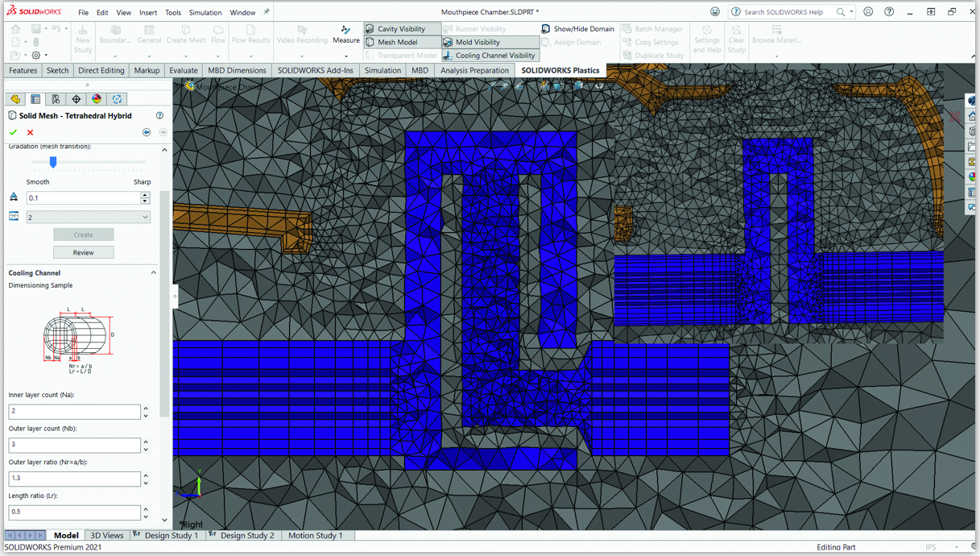Go back with blue arrow in PropertyManager
The image size is (980, 556).
[x=147, y=132]
